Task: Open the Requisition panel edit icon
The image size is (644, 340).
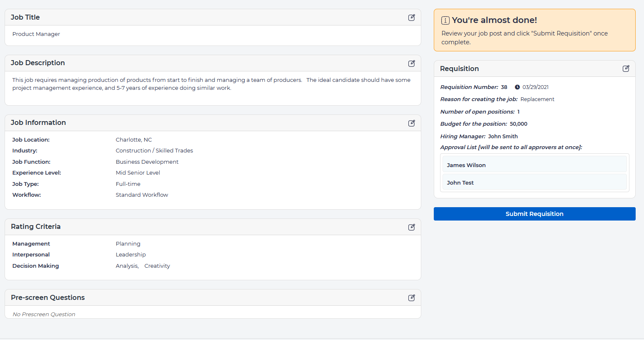Action: (x=626, y=69)
